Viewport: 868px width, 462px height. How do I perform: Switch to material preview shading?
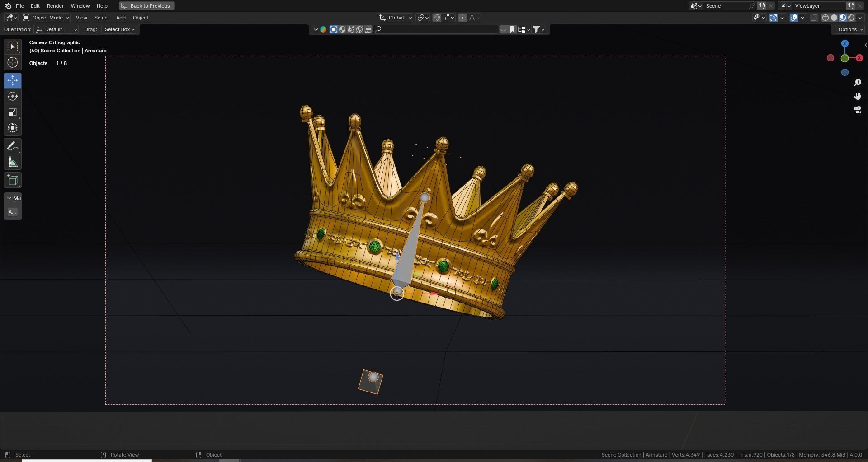click(x=843, y=18)
